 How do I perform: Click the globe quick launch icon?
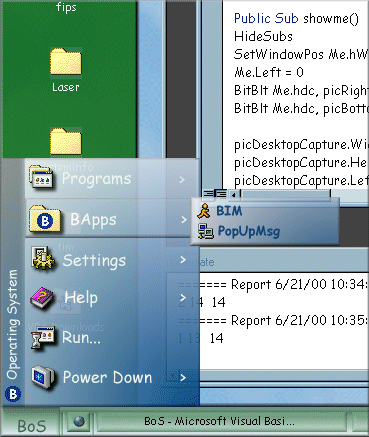point(79,421)
